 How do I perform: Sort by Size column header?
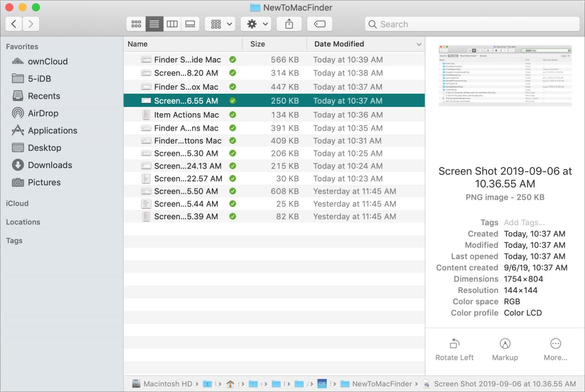click(258, 44)
